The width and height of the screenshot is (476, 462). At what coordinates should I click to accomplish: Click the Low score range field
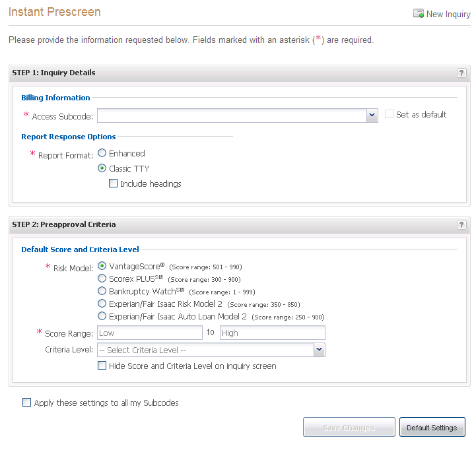point(150,333)
